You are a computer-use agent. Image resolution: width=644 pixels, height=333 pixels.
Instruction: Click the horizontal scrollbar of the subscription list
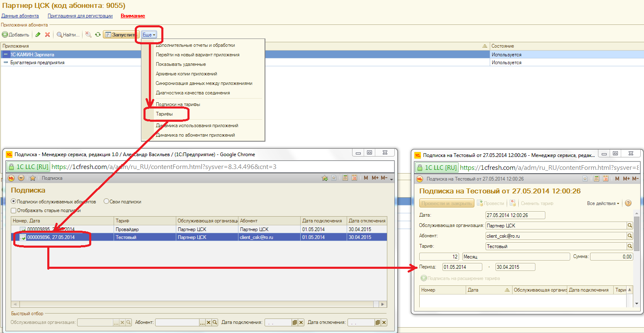tap(199, 304)
